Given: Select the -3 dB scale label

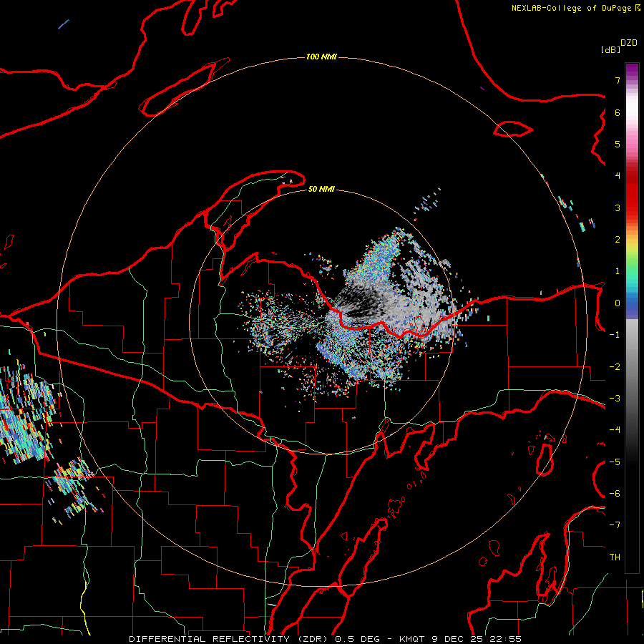Looking at the screenshot, I should click(x=615, y=399).
